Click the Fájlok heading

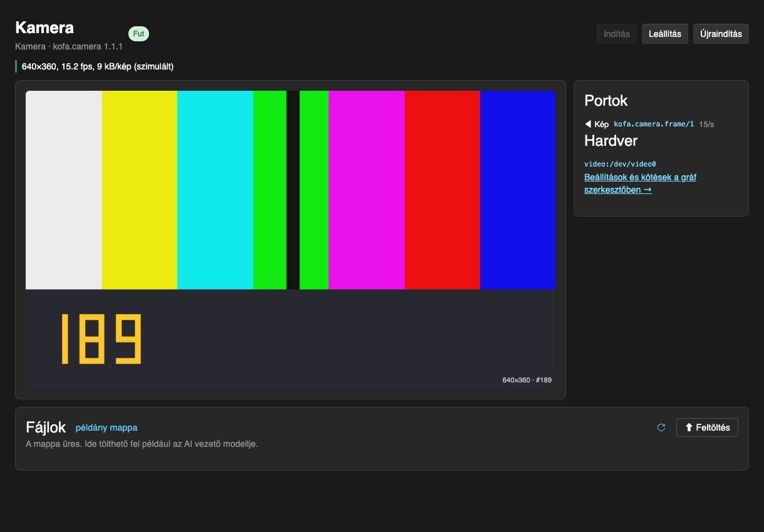pyautogui.click(x=46, y=427)
